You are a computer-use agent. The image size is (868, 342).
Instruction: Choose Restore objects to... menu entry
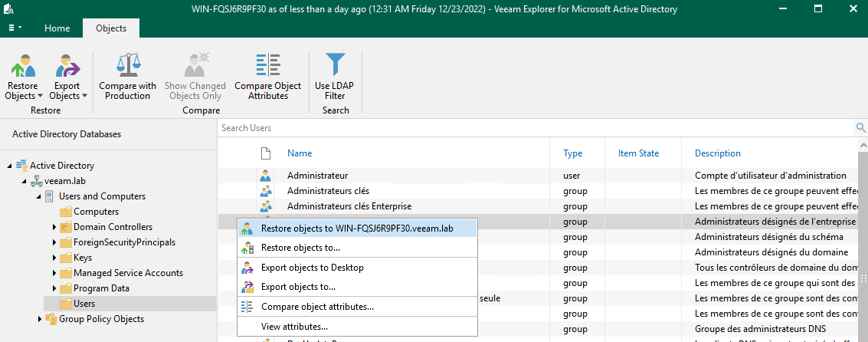coord(357,248)
